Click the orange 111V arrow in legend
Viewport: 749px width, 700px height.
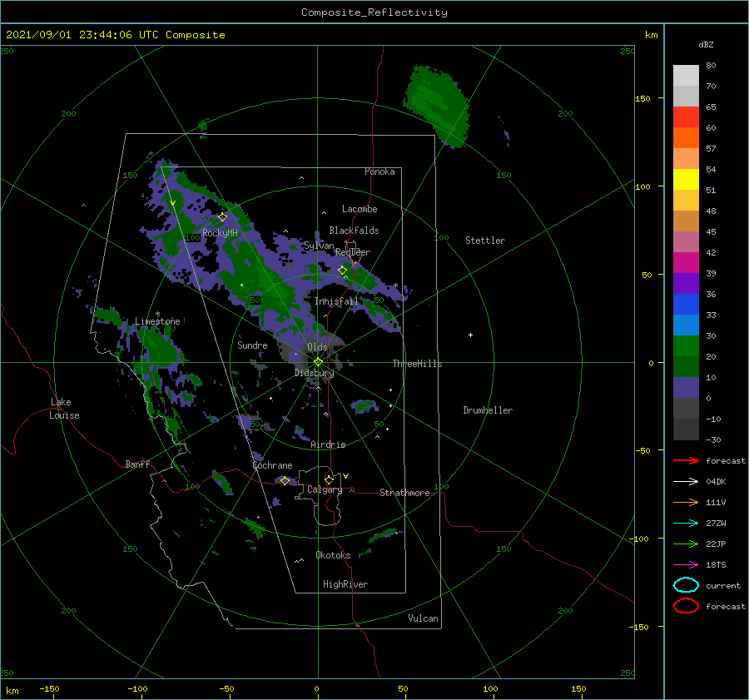pos(686,502)
